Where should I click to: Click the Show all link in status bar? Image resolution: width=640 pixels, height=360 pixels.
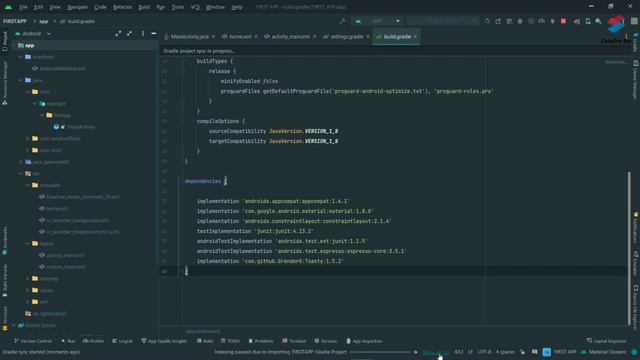[x=435, y=352]
